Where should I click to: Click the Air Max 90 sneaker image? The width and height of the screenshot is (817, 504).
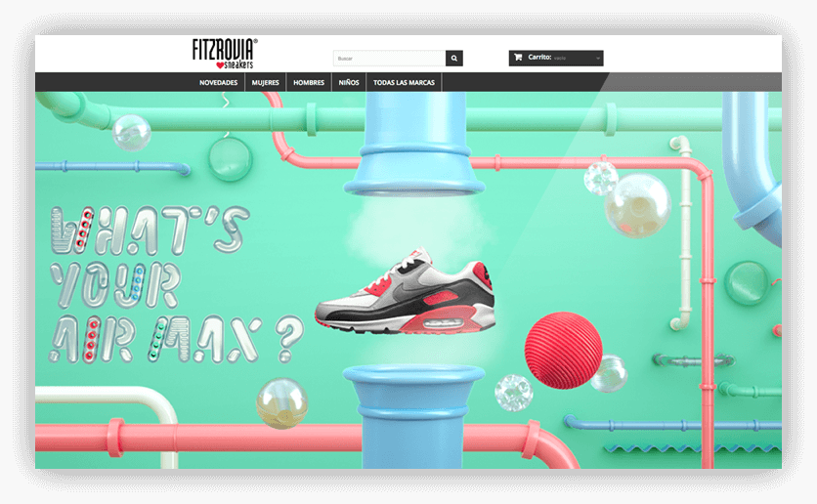tap(405, 292)
